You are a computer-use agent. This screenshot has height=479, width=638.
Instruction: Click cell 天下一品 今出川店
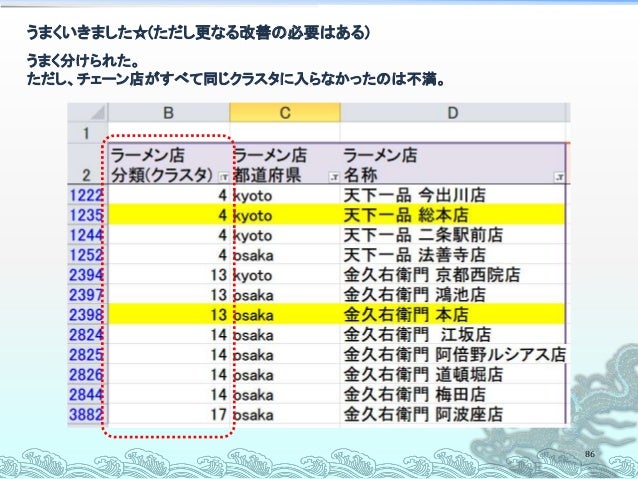click(x=452, y=195)
